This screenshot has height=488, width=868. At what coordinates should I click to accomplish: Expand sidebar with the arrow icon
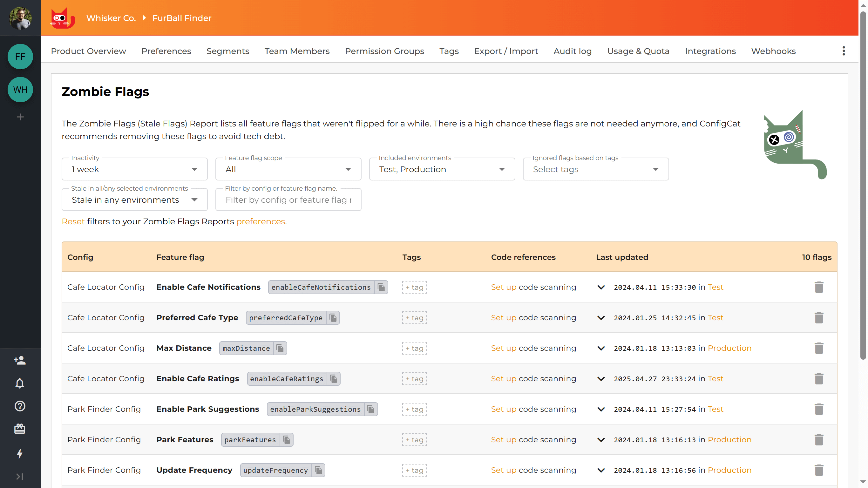click(20, 476)
